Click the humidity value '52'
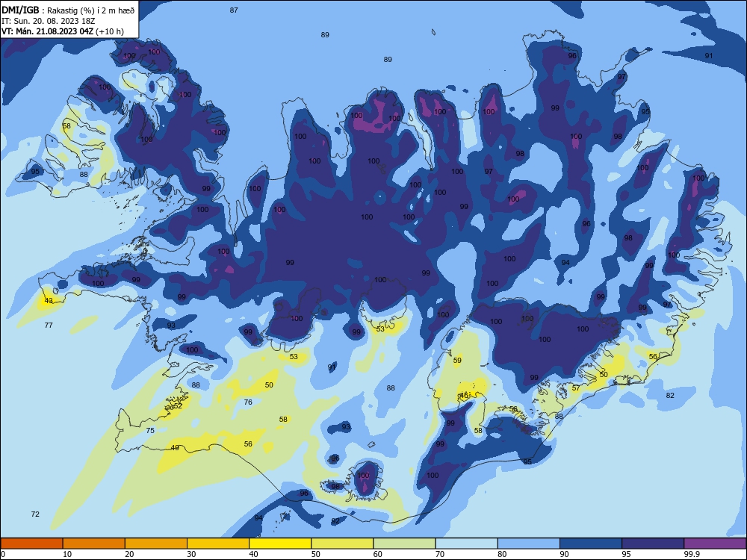The image size is (747, 560). (178, 405)
